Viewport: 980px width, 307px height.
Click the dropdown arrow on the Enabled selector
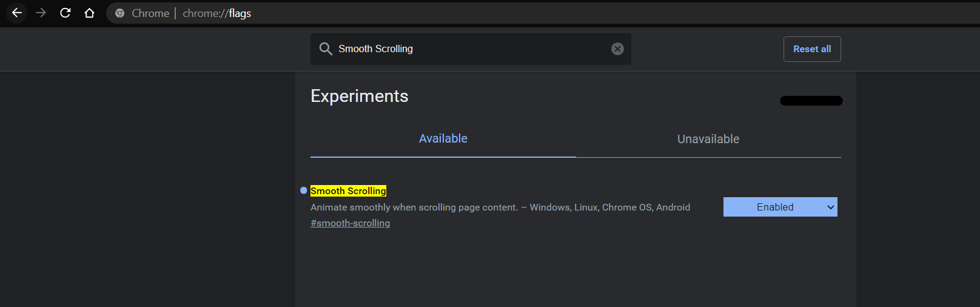point(831,207)
